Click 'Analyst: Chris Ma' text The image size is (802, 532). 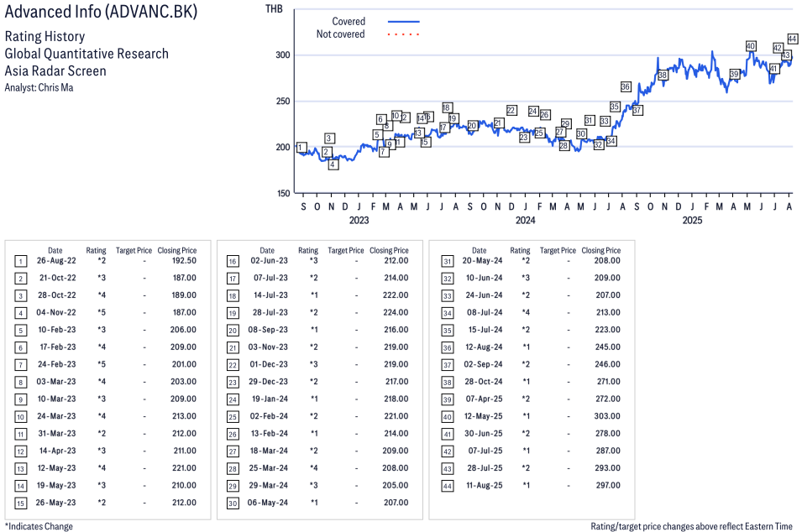click(x=39, y=87)
